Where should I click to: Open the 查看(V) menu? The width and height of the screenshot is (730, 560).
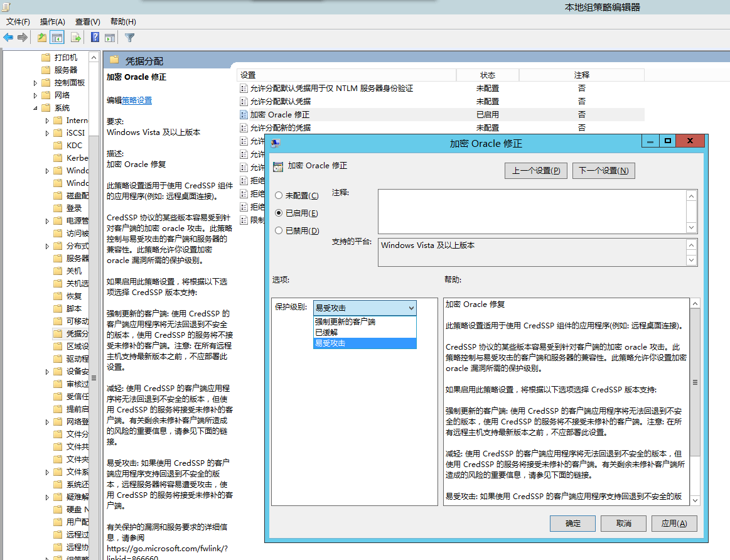(87, 21)
